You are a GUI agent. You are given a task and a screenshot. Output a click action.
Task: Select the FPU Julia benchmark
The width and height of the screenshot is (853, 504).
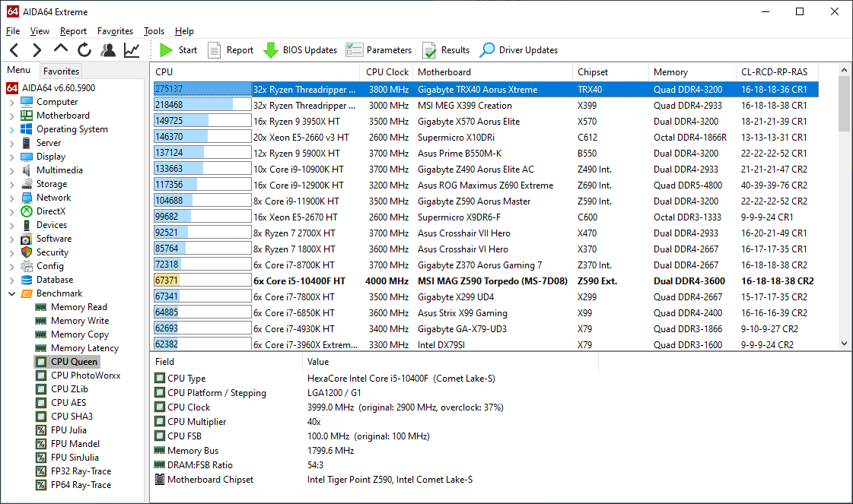(x=68, y=430)
